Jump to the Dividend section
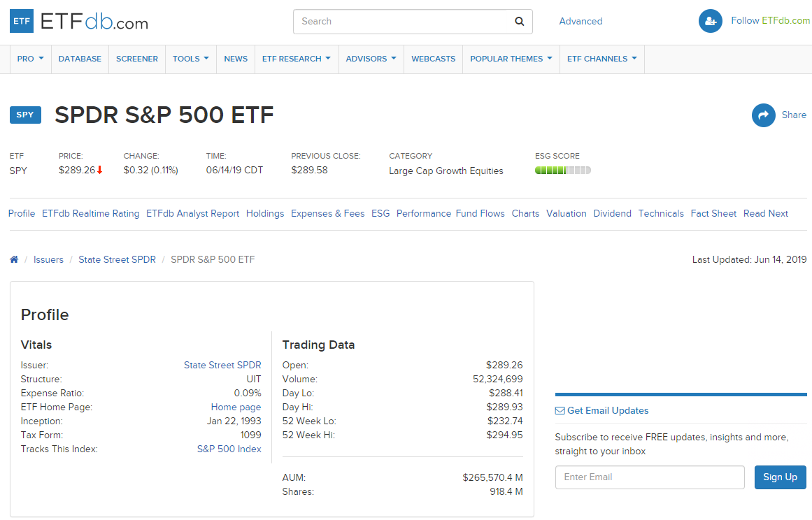812x520 pixels. click(x=613, y=214)
